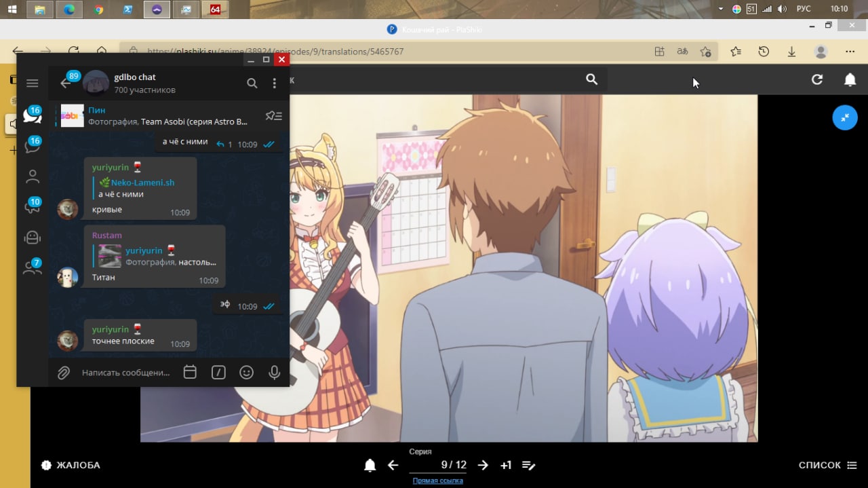Click the browser address bar URL
The image size is (868, 488).
point(275,52)
